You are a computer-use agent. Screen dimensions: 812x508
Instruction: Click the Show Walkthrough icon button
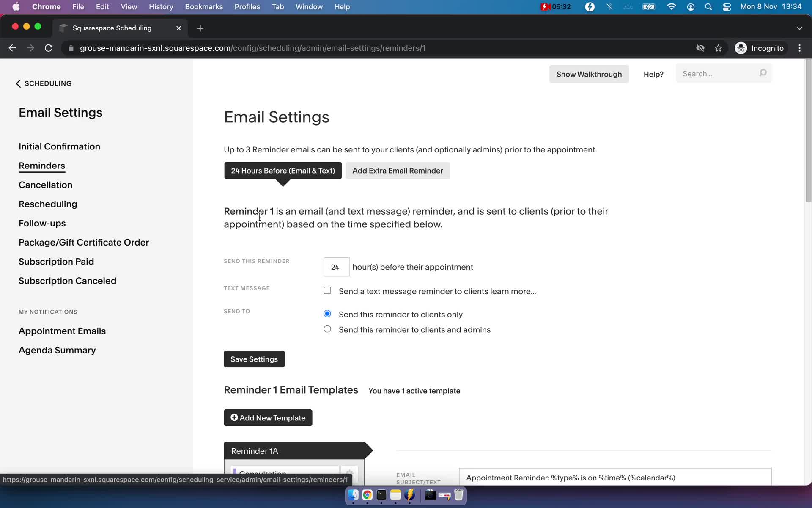[x=589, y=74]
